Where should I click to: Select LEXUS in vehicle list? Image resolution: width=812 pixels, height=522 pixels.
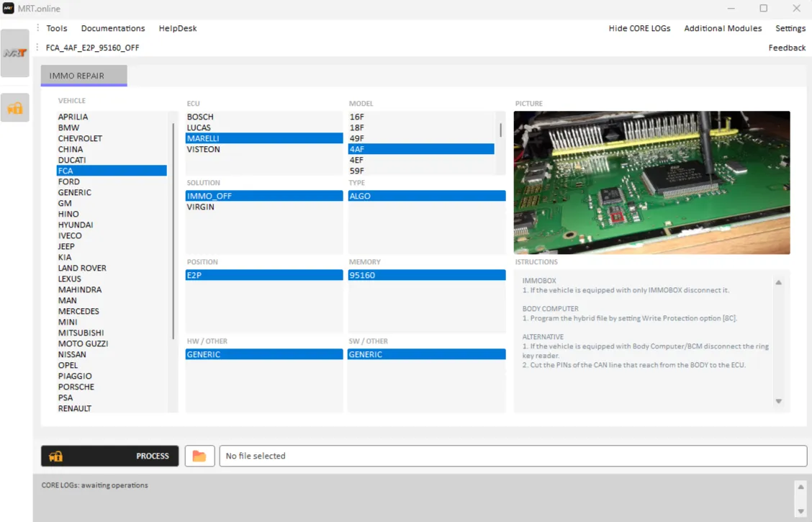pos(112,279)
